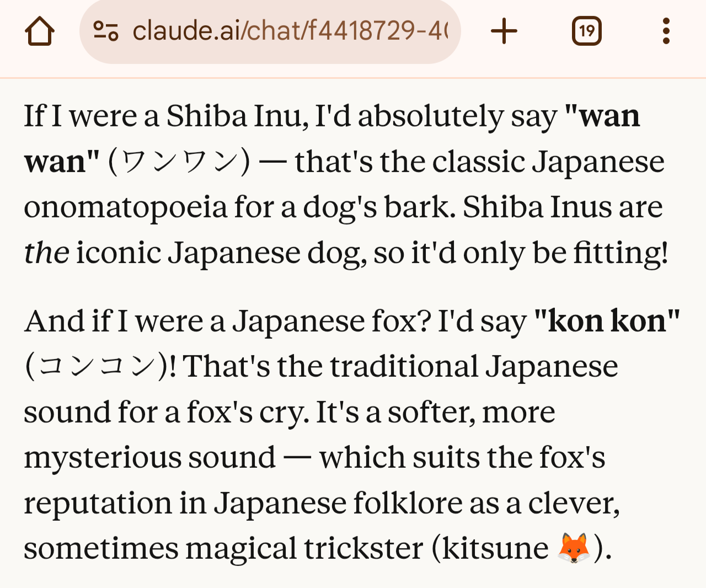Open a new tab with plus icon
The width and height of the screenshot is (706, 588).
(x=504, y=31)
